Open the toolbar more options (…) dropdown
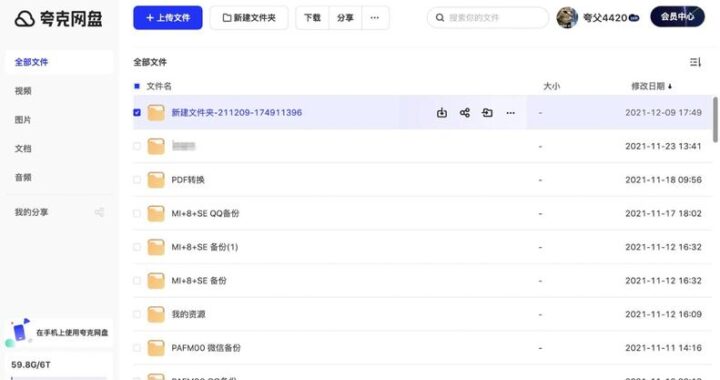This screenshot has height=380, width=720. (x=375, y=18)
